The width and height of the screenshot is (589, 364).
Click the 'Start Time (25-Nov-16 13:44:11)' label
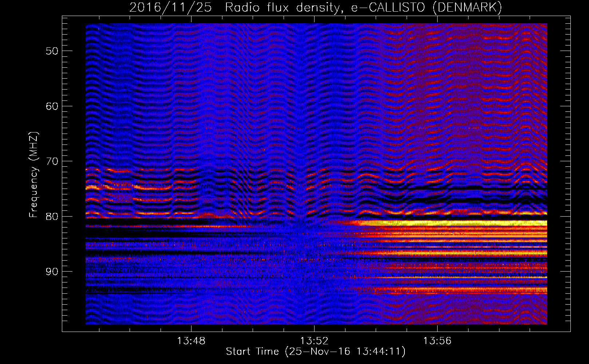point(316,352)
